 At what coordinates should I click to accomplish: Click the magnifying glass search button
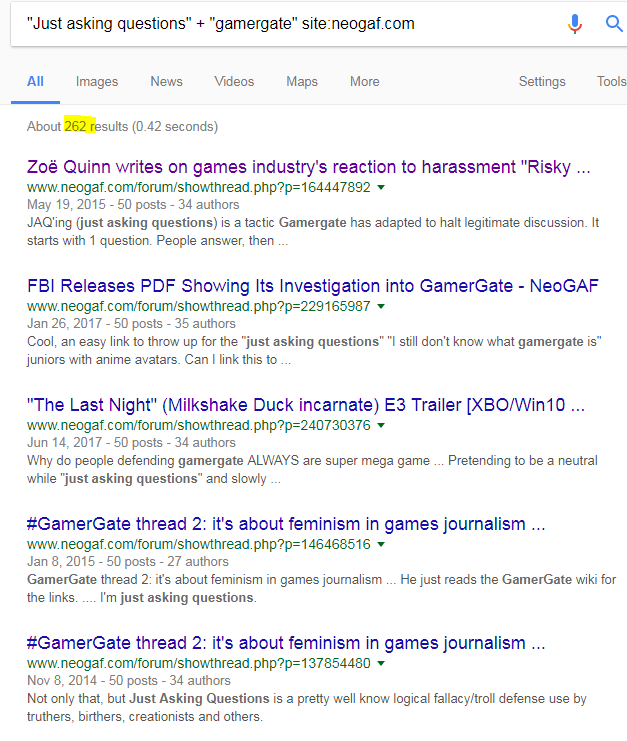point(614,23)
